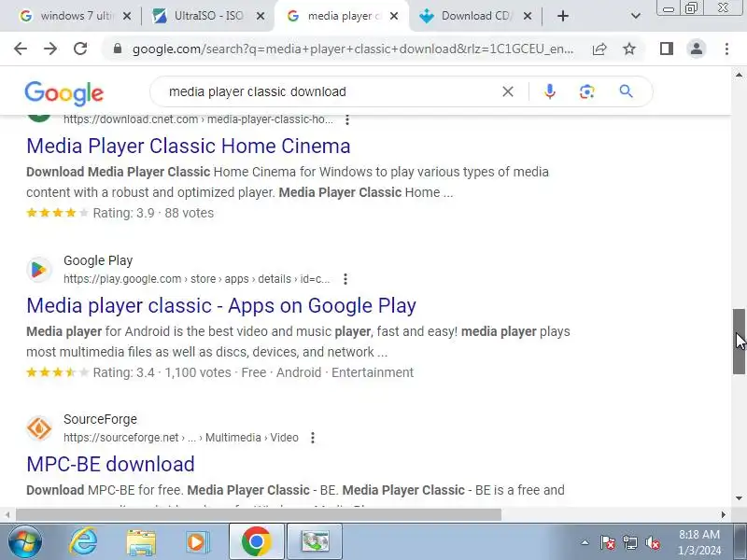Open Chrome three-dot menu
Screen dimensions: 747x560
click(726, 49)
